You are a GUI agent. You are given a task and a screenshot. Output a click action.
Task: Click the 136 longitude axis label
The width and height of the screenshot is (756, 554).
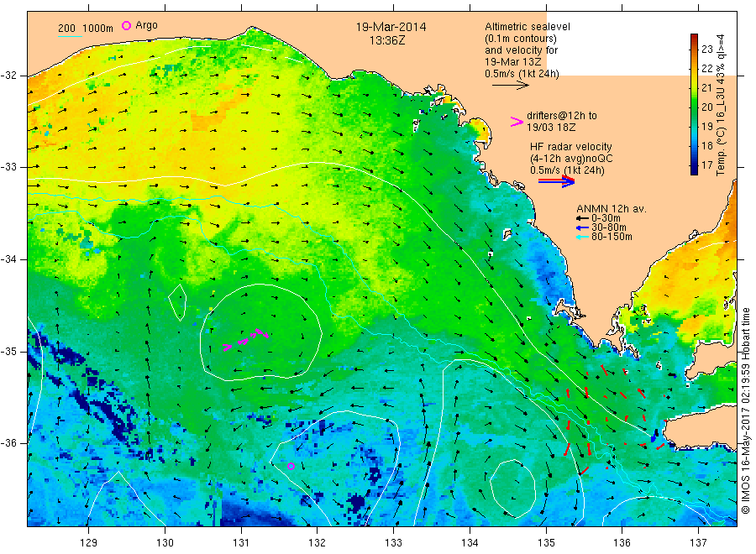[622, 543]
